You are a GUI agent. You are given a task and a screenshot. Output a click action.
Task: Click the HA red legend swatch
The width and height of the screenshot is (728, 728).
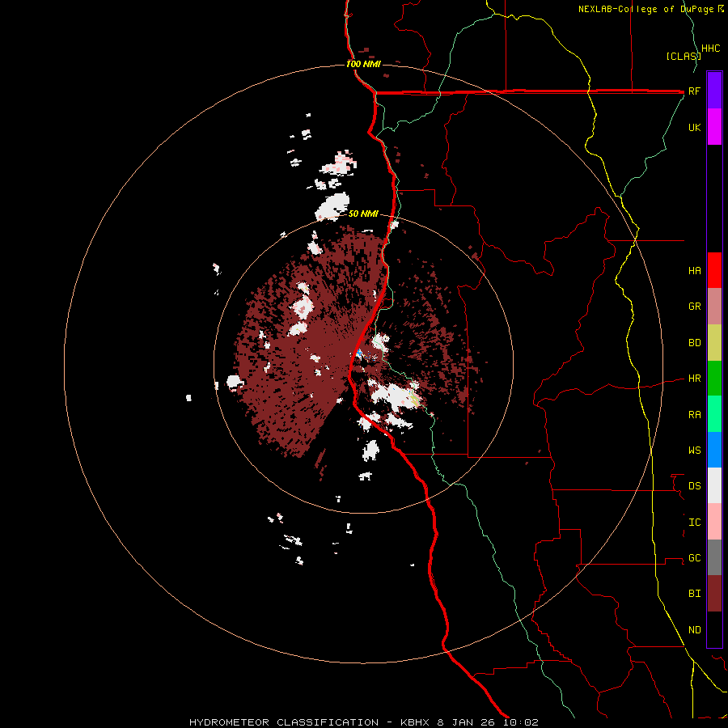714,270
